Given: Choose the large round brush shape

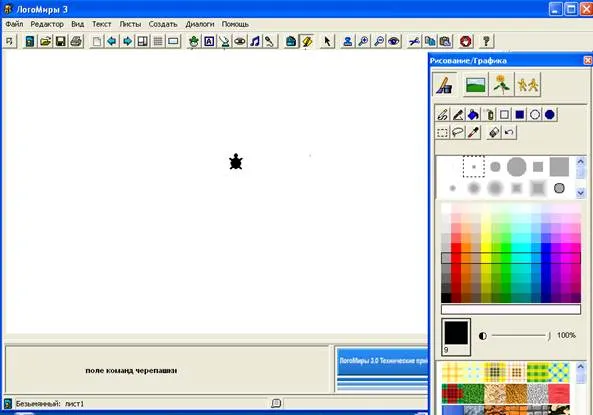Looking at the screenshot, I should (x=517, y=166).
